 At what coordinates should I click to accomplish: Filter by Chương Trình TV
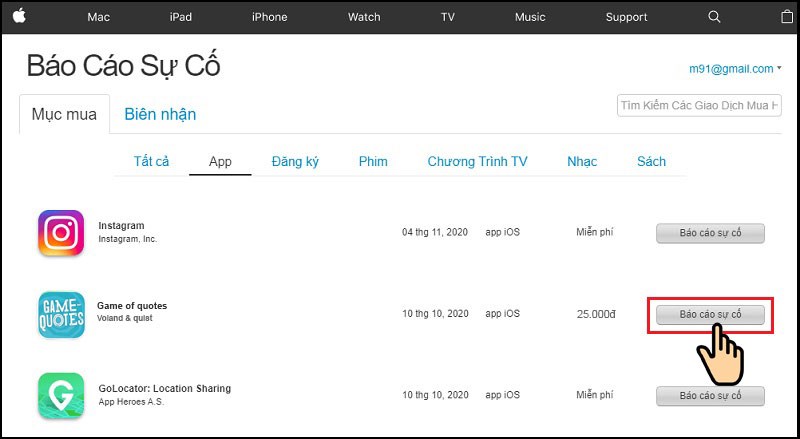pyautogui.click(x=477, y=162)
